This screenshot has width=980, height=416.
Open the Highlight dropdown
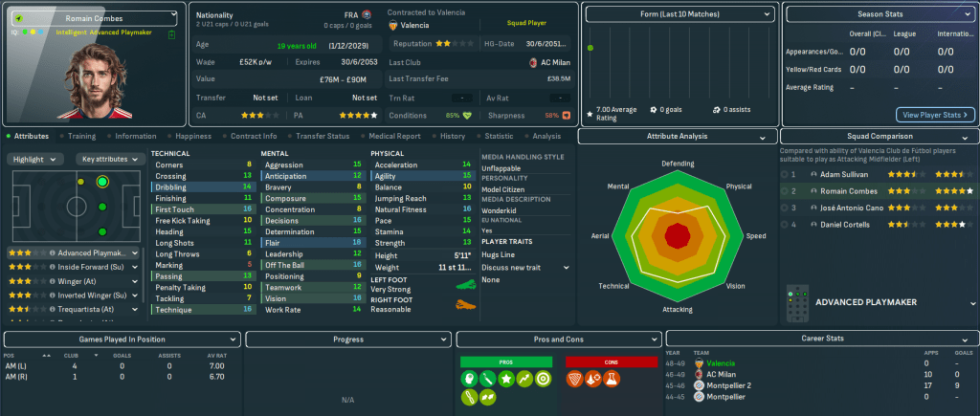coord(37,159)
